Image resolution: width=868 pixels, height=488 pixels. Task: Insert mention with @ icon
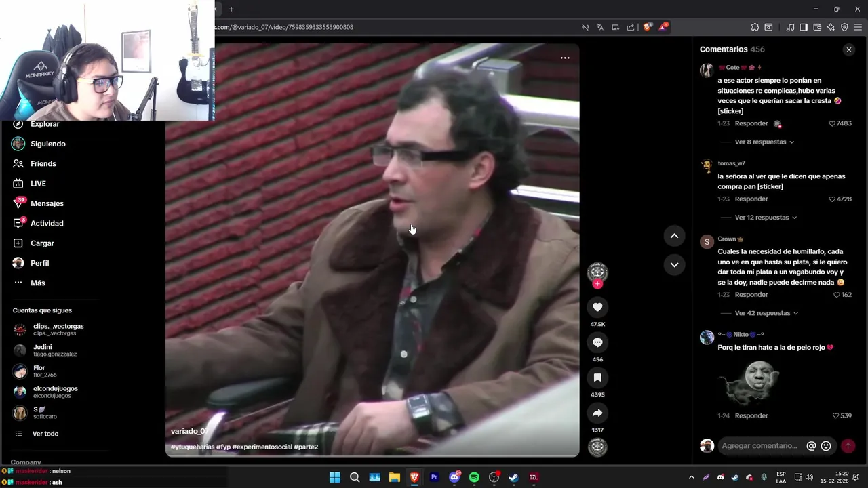point(811,446)
